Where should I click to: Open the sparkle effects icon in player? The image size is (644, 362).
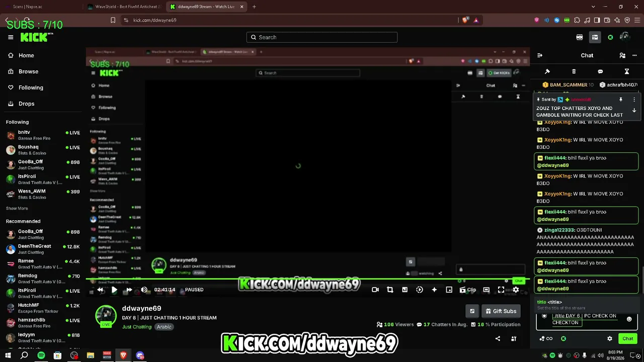434,290
